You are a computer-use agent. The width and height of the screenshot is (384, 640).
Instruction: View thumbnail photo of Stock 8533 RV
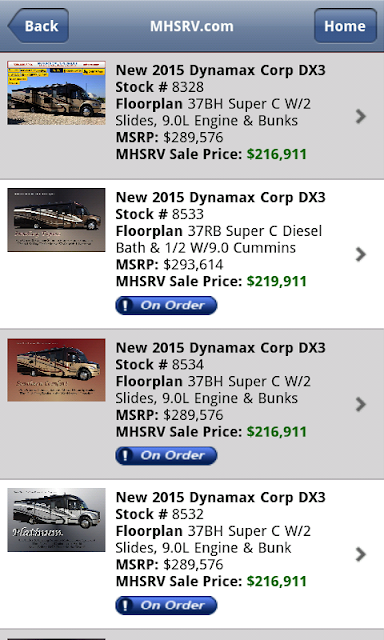56,220
